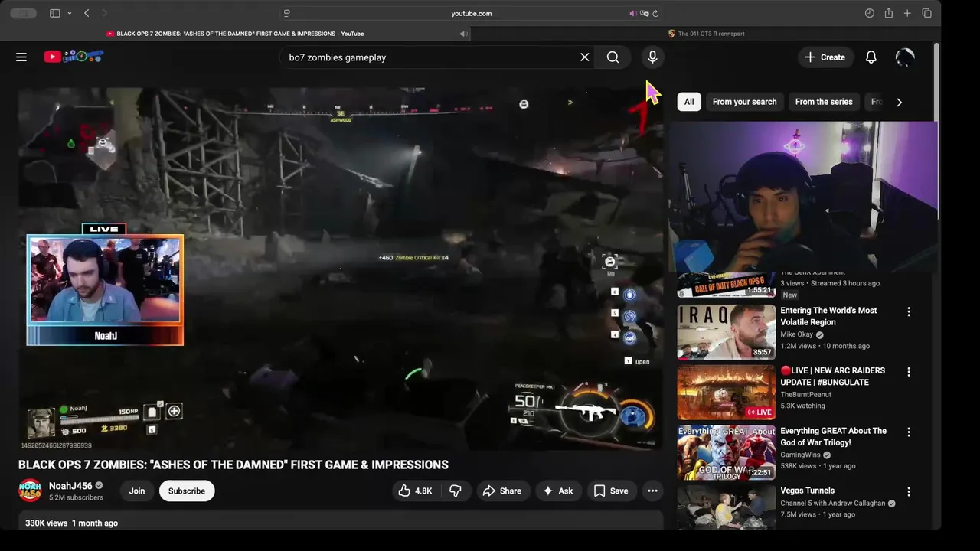
Task: Join the NoahJ456 channel membership
Action: [137, 491]
